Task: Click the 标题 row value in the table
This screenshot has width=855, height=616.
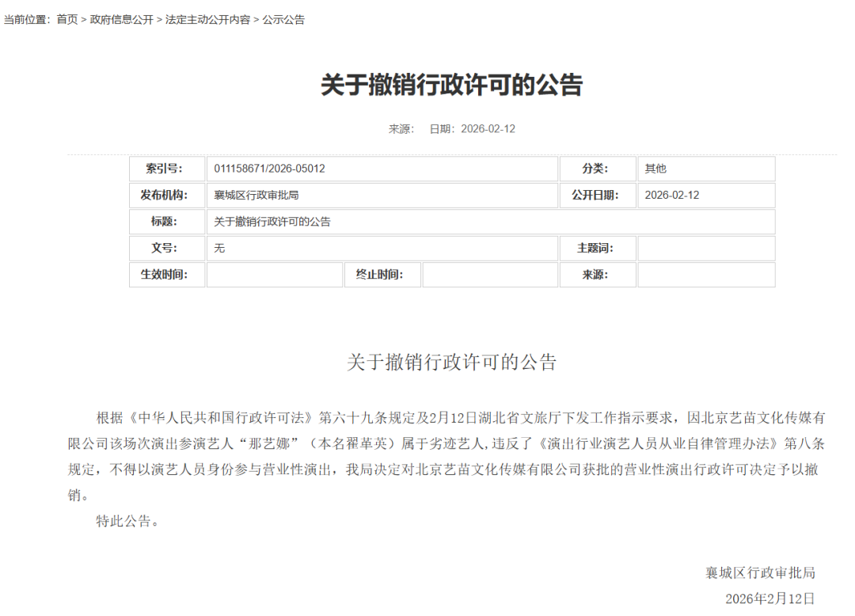Action: [490, 222]
